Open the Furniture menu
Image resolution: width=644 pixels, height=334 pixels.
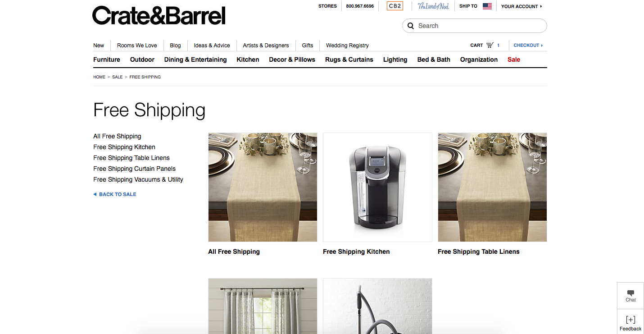click(107, 59)
